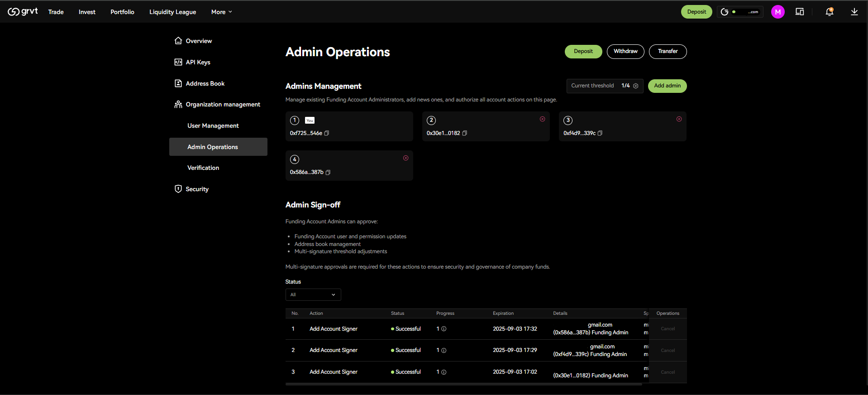Go to the Portfolio menu item

[x=122, y=12]
